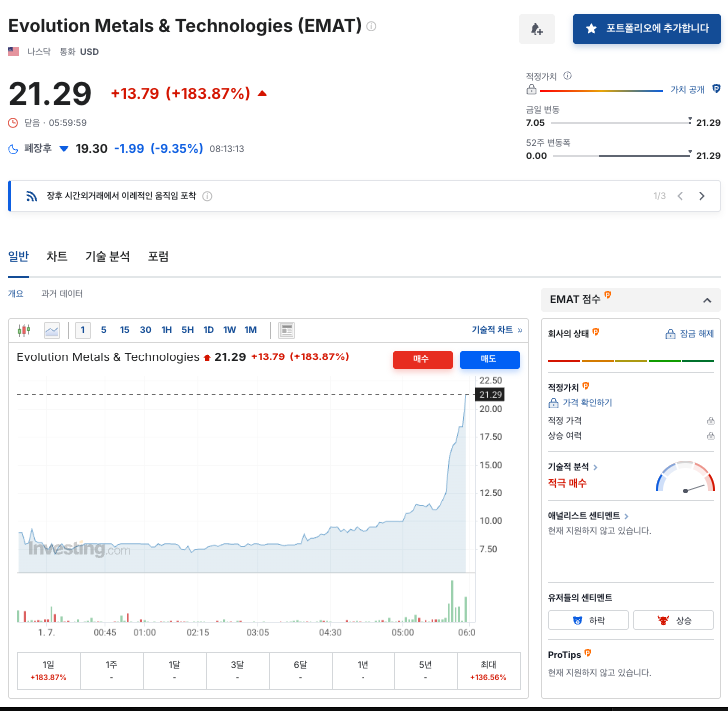Image resolution: width=728 pixels, height=711 pixels.
Task: Open the 기술적 차트 link
Action: pyautogui.click(x=497, y=330)
